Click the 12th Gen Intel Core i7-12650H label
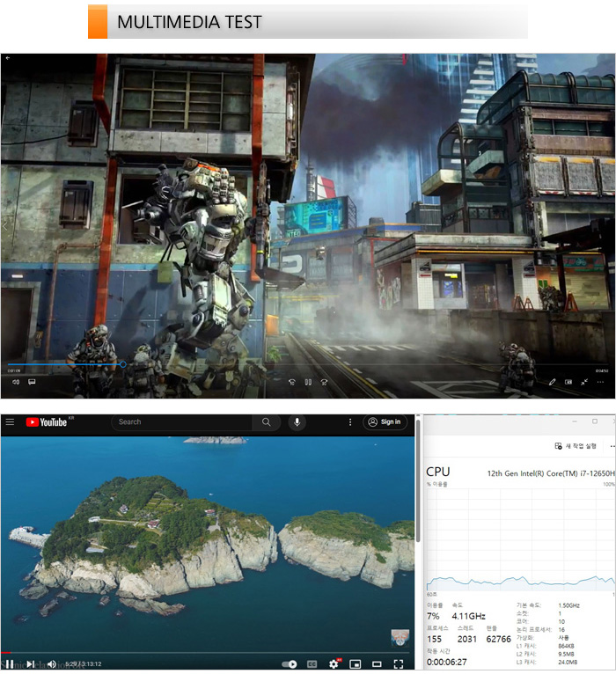This screenshot has width=616, height=674. pos(551,473)
